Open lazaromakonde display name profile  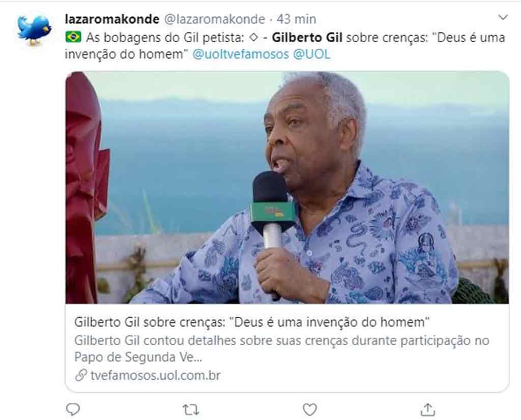click(x=112, y=19)
